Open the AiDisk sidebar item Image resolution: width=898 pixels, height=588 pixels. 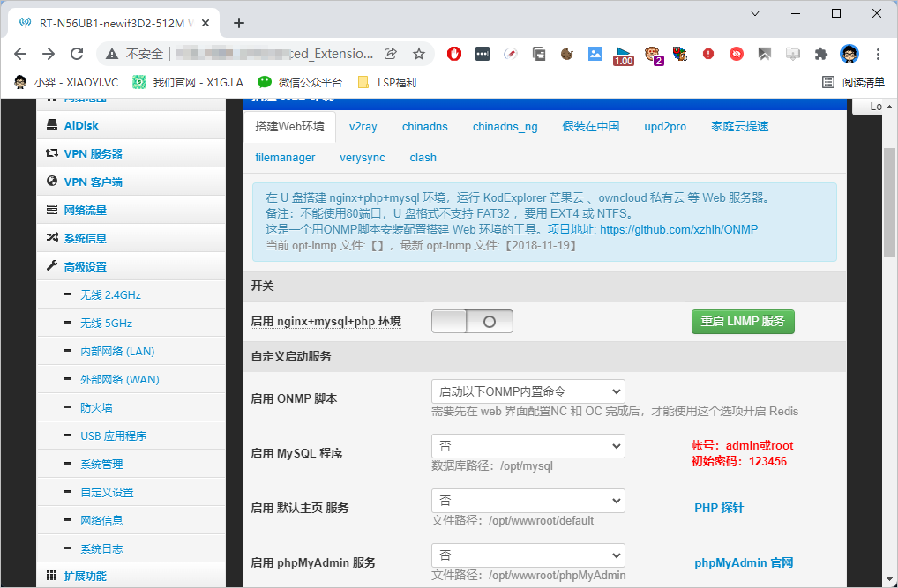click(x=81, y=125)
